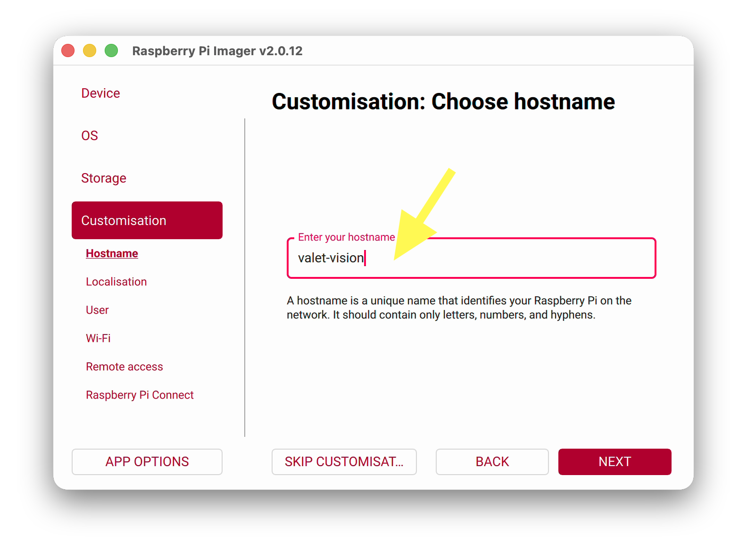The width and height of the screenshot is (747, 560).
Task: Open the Raspberry Pi Connect sub-step
Action: point(140,395)
